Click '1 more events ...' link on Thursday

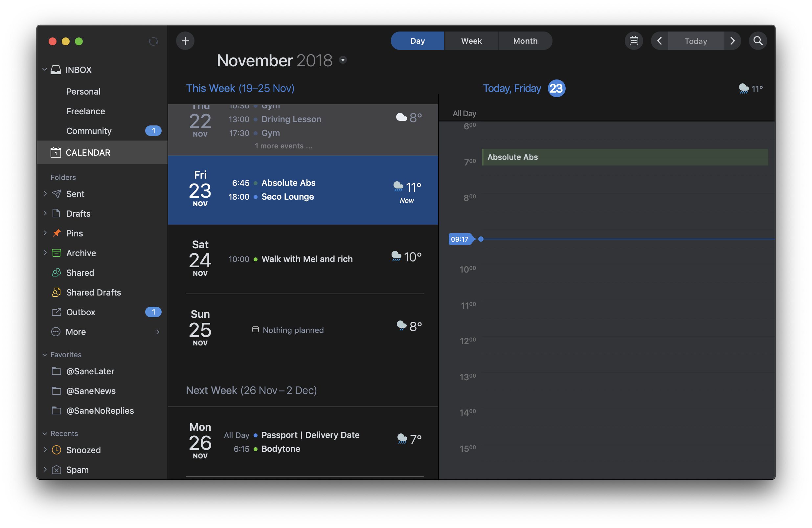[x=283, y=146]
